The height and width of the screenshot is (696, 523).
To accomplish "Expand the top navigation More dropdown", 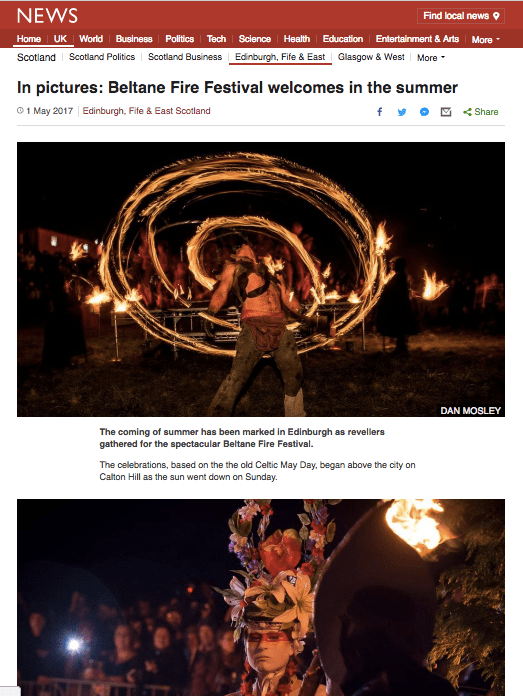I will (486, 40).
